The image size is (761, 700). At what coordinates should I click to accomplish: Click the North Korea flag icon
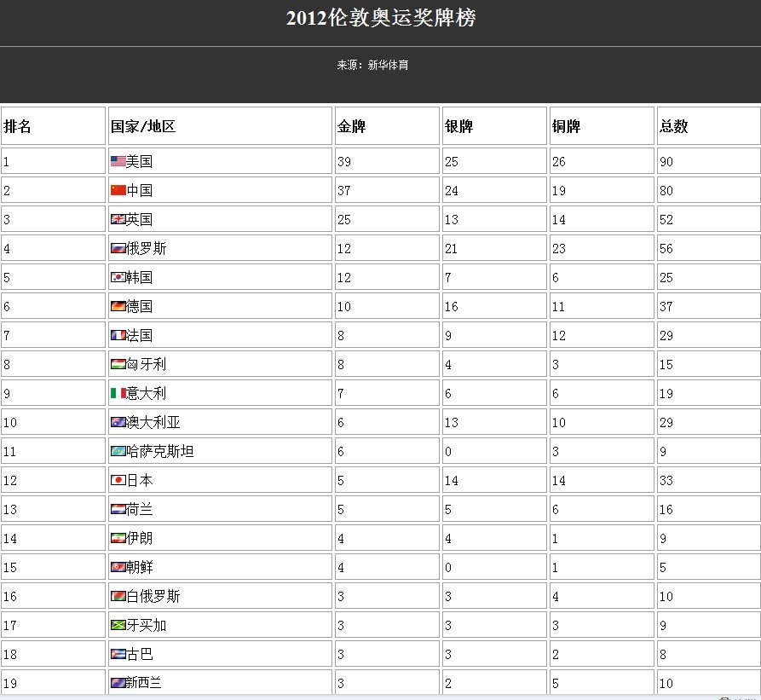coord(118,567)
